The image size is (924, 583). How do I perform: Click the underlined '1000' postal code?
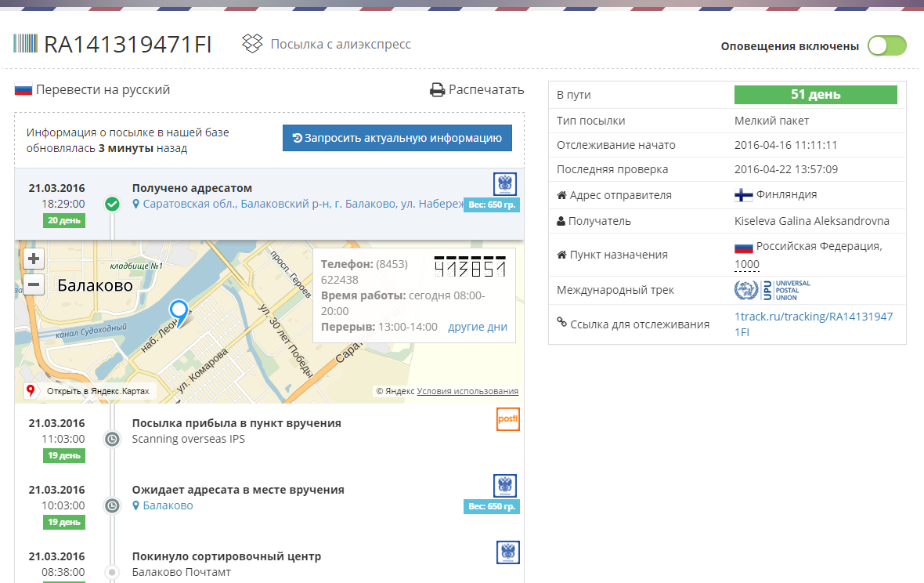click(746, 264)
